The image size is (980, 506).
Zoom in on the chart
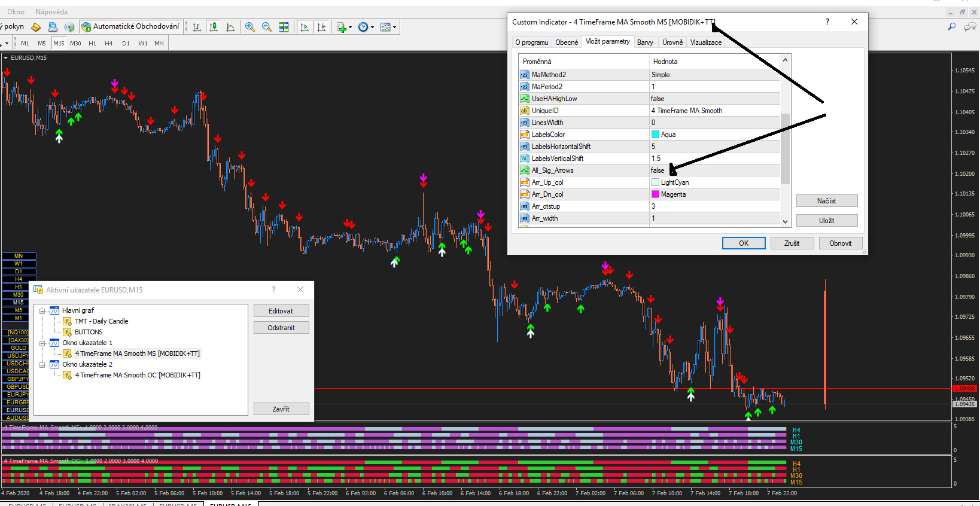[x=250, y=27]
